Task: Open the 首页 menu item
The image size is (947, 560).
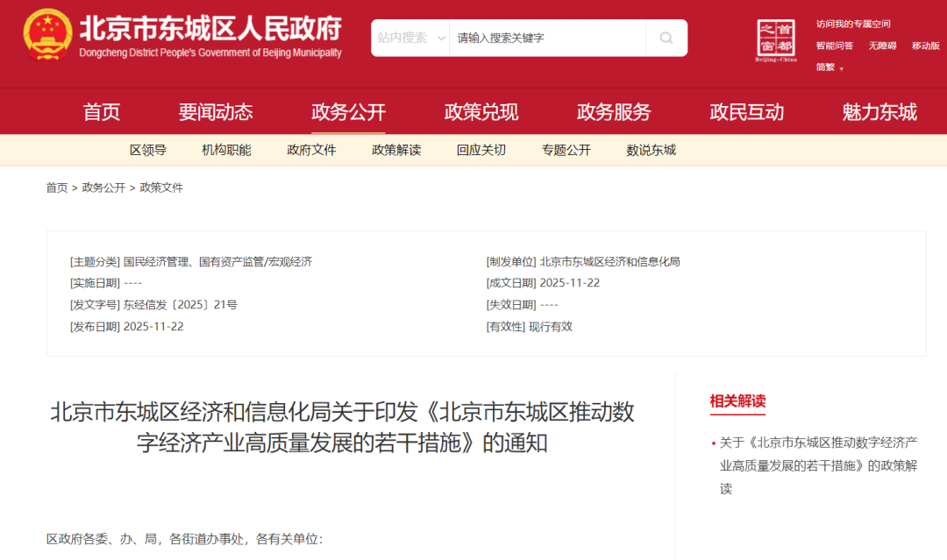Action: tap(103, 111)
